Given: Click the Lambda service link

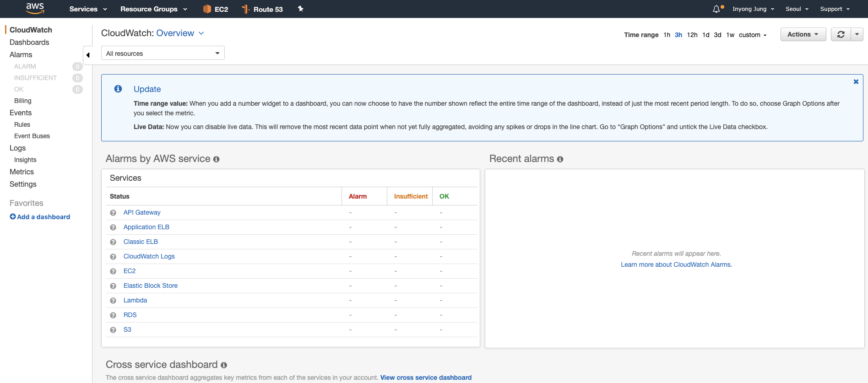Looking at the screenshot, I should 135,300.
